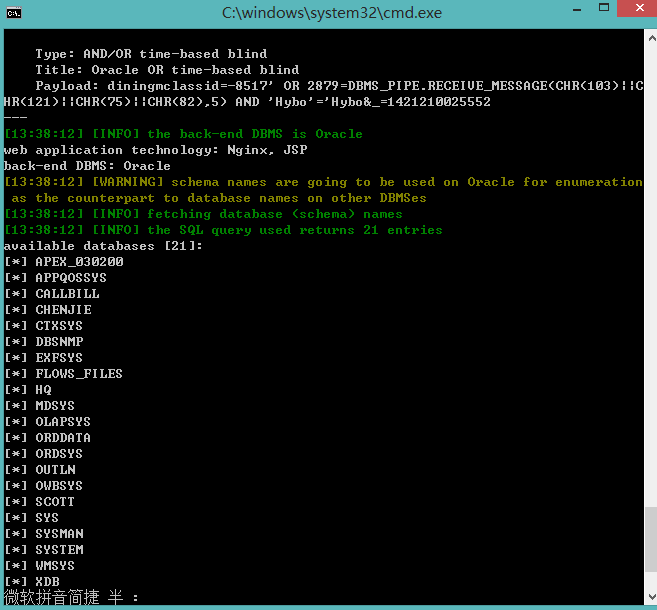The height and width of the screenshot is (610, 657).
Task: Click the OUTLN database entry
Action: tap(40, 469)
